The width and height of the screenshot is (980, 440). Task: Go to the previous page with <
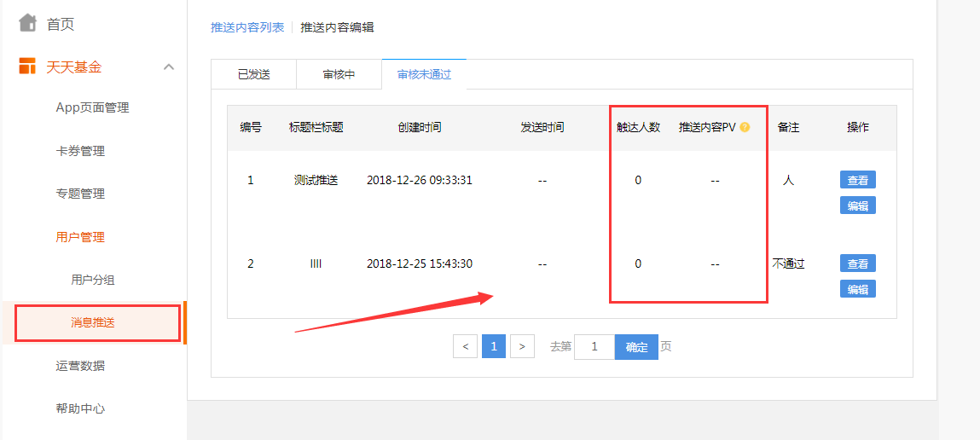coord(466,346)
